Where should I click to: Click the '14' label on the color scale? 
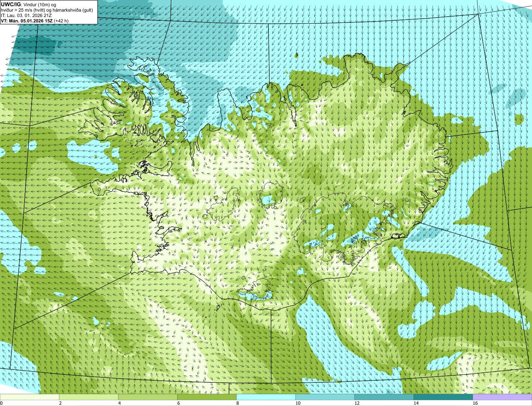point(416,403)
